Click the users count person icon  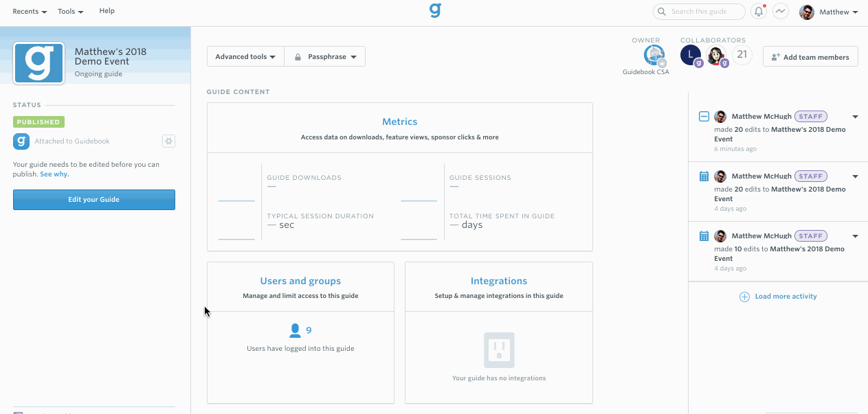(x=296, y=330)
